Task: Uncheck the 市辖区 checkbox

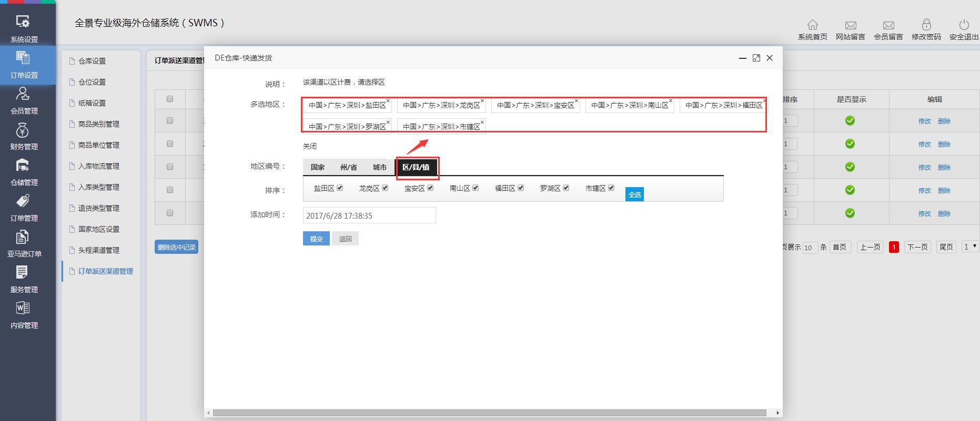Action: point(611,188)
